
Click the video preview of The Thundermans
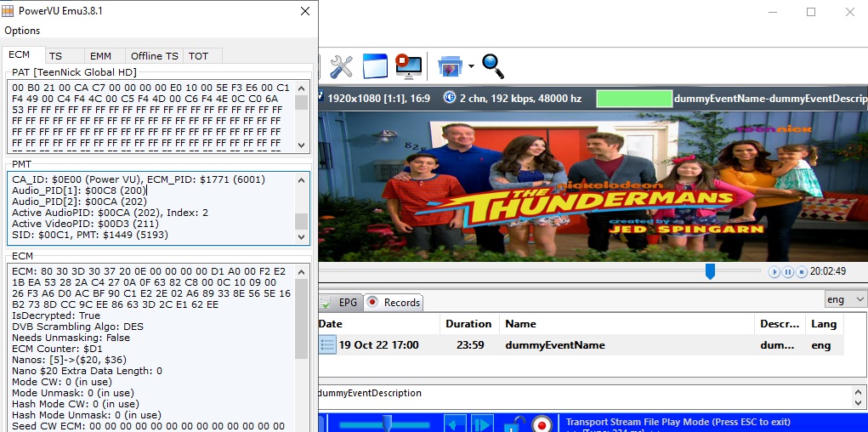tap(593, 186)
